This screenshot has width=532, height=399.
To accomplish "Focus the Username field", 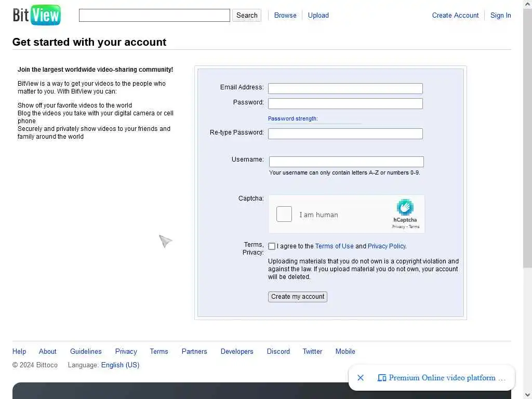I will click(347, 162).
